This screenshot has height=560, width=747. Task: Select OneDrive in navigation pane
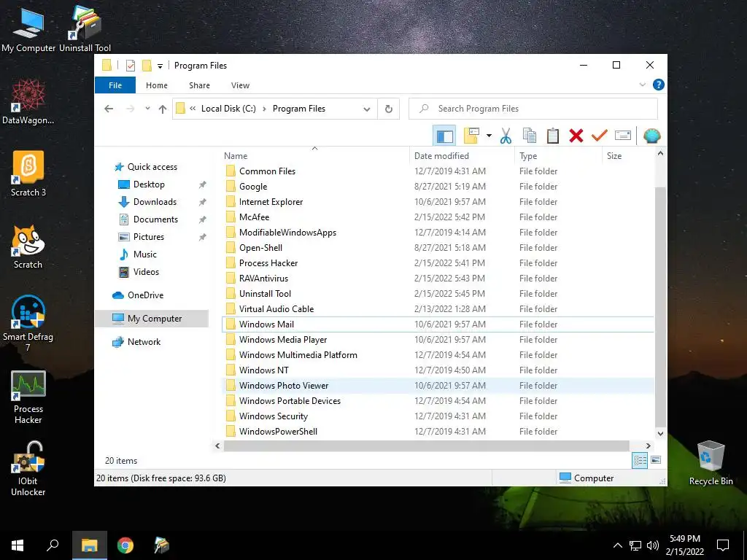pos(145,295)
